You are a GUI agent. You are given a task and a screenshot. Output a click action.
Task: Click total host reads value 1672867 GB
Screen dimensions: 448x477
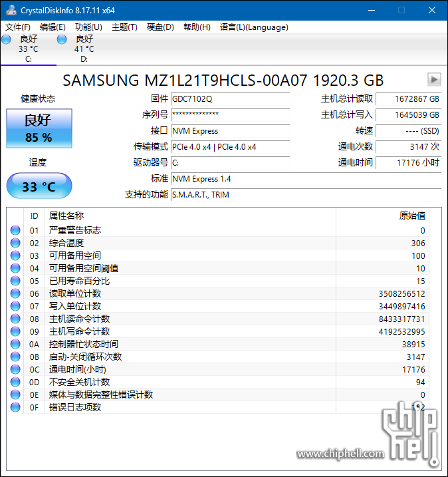(x=409, y=99)
